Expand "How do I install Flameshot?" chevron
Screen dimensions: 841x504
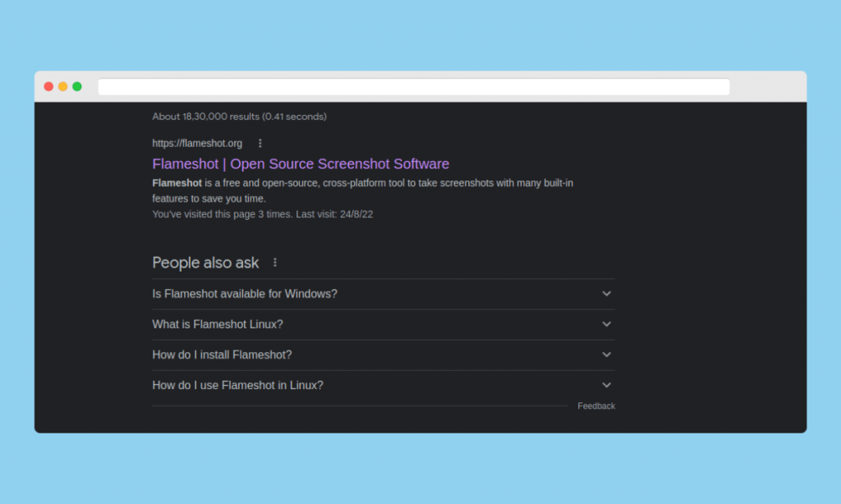606,355
